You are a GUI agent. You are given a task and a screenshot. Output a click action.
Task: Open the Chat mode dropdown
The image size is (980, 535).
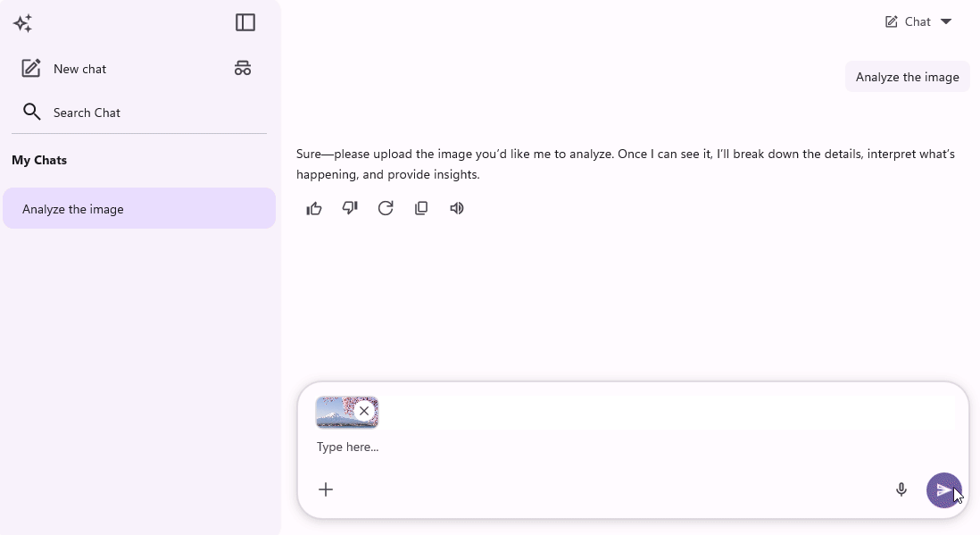coord(918,22)
